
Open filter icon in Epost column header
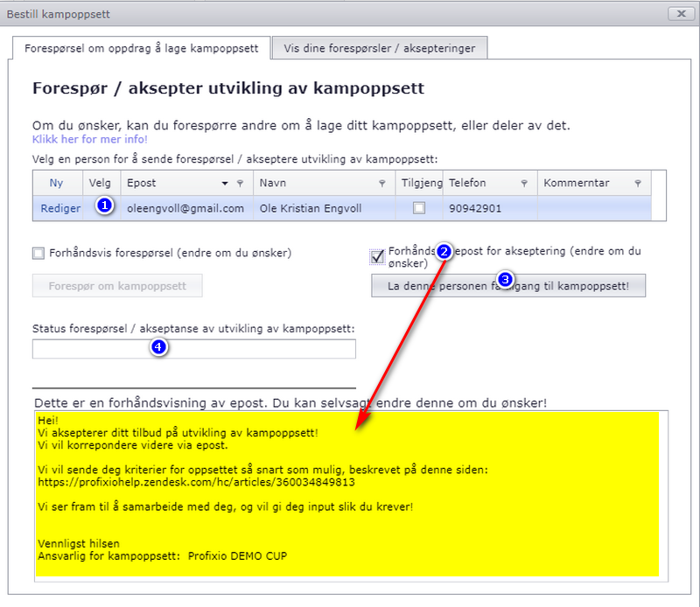pos(240,184)
